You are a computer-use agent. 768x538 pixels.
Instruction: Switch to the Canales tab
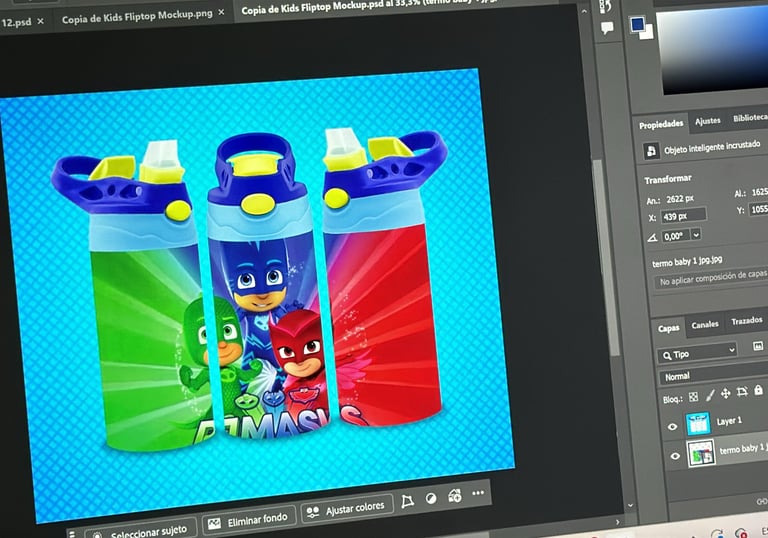(x=705, y=324)
